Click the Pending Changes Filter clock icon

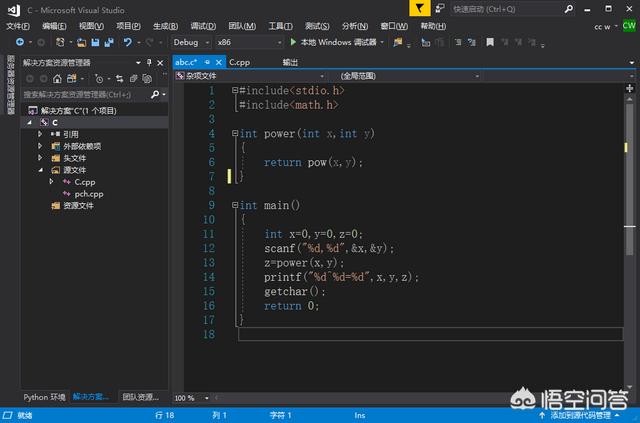(99, 78)
